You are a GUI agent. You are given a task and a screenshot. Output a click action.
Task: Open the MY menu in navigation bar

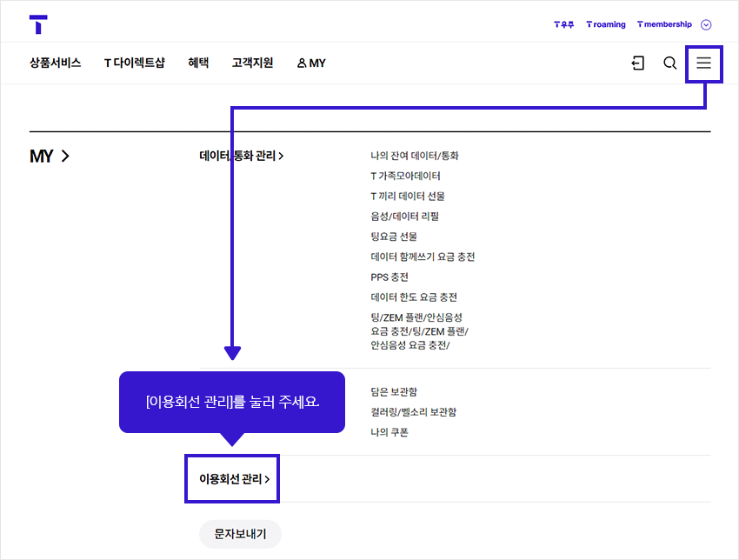point(311,63)
